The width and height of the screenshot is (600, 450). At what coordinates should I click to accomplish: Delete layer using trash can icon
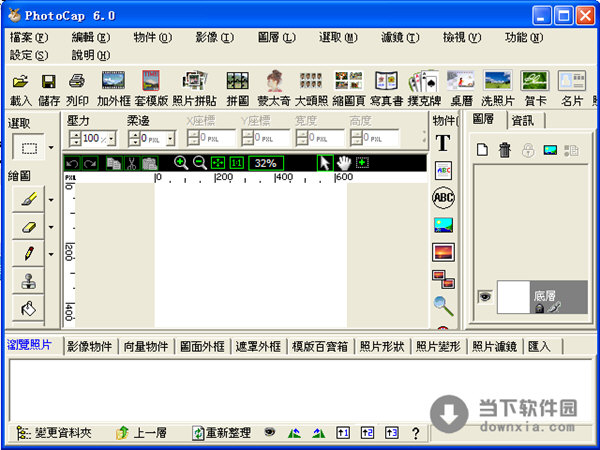click(x=505, y=150)
